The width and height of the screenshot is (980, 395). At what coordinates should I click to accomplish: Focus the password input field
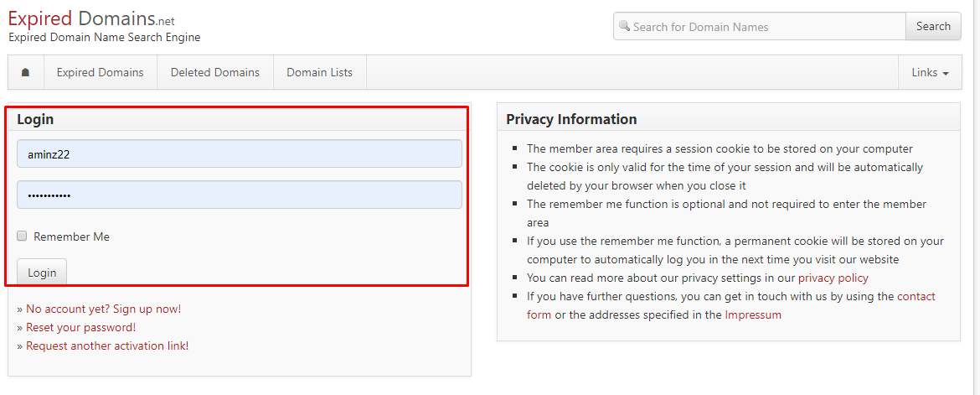coord(239,195)
